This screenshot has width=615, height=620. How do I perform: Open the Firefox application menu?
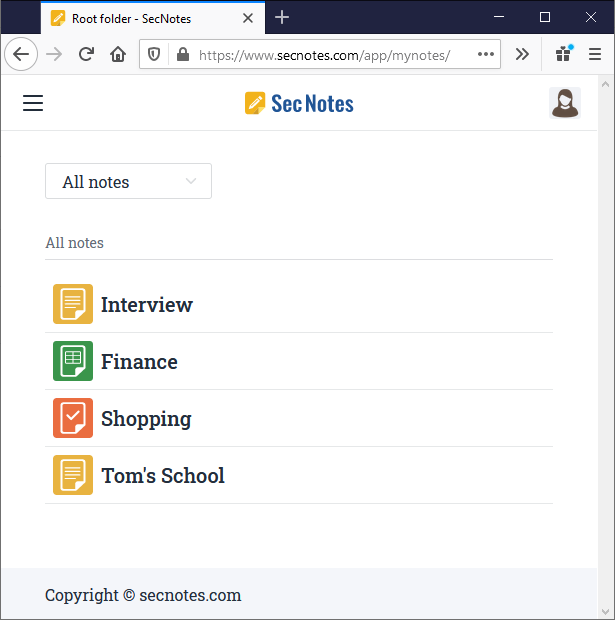coord(595,55)
